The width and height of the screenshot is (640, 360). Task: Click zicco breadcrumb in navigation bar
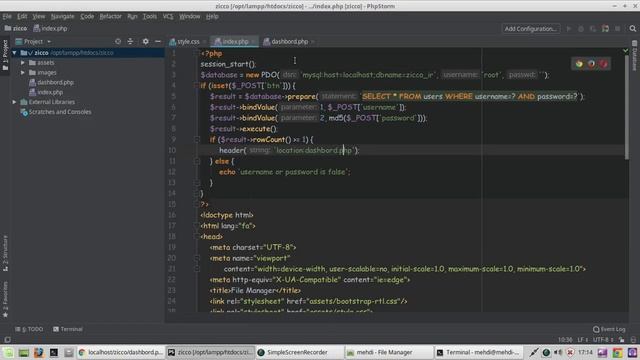[16, 29]
